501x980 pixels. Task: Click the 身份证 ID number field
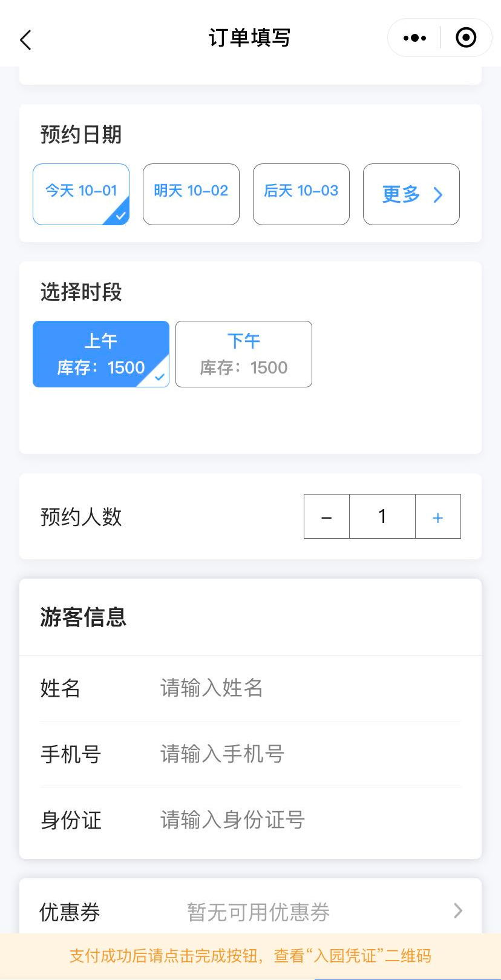(x=303, y=820)
